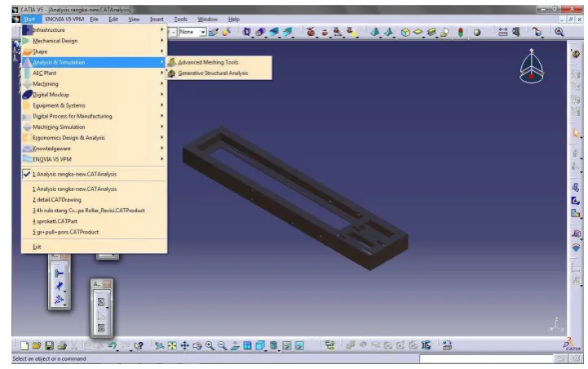
Task: Click the command input field in status bar
Action: [486, 359]
